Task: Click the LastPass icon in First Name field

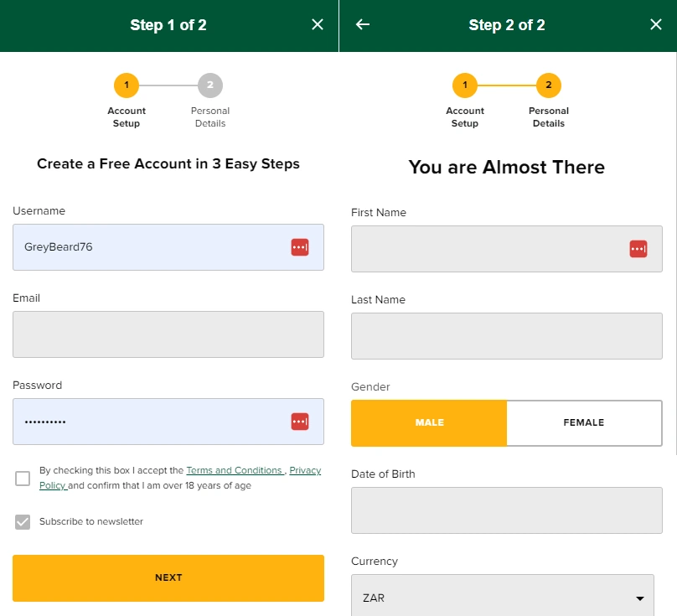Action: (638, 249)
